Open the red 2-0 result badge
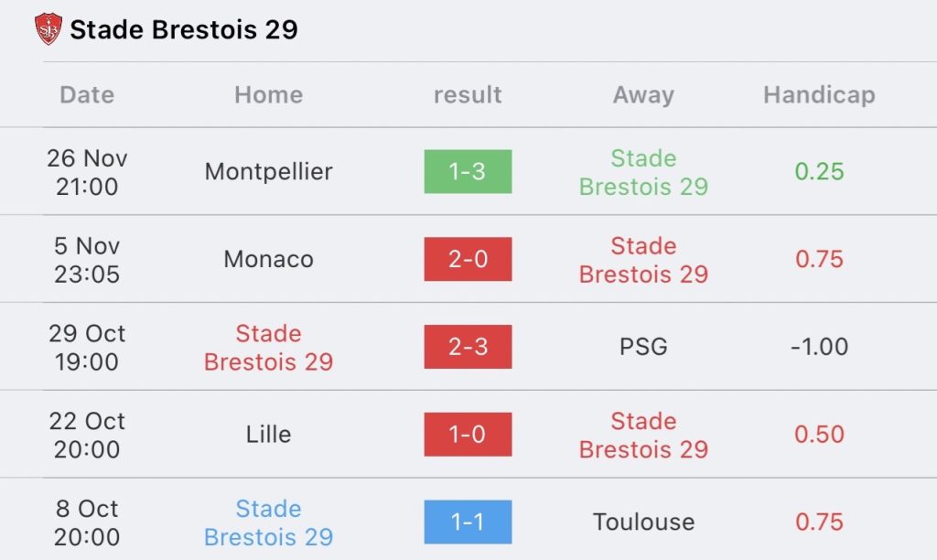Screen dimensions: 937x560 tap(468, 259)
